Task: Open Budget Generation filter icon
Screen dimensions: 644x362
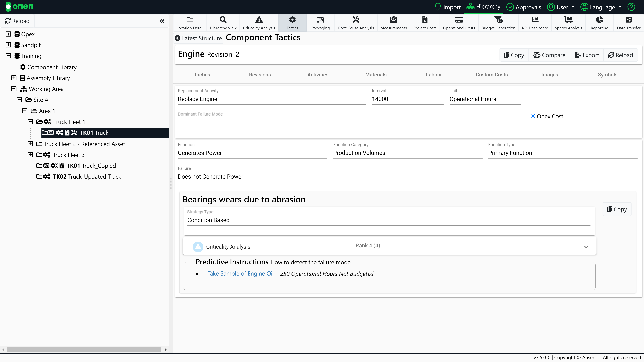Action: pos(498,20)
